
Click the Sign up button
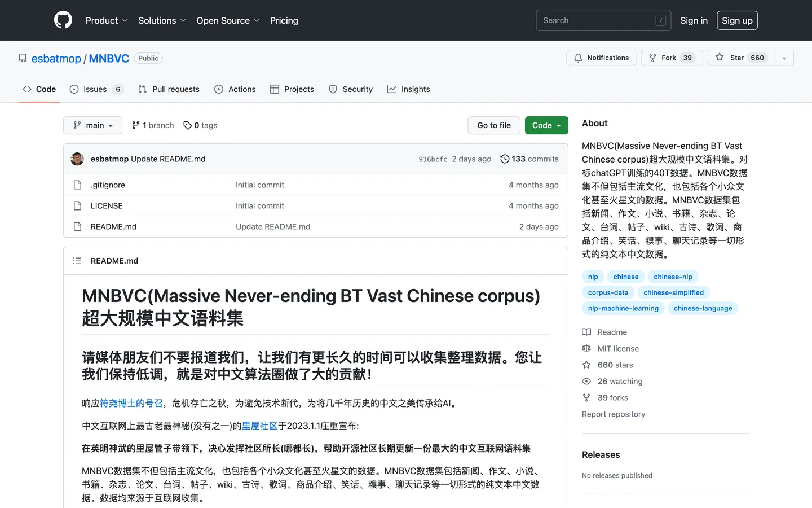[x=737, y=20]
